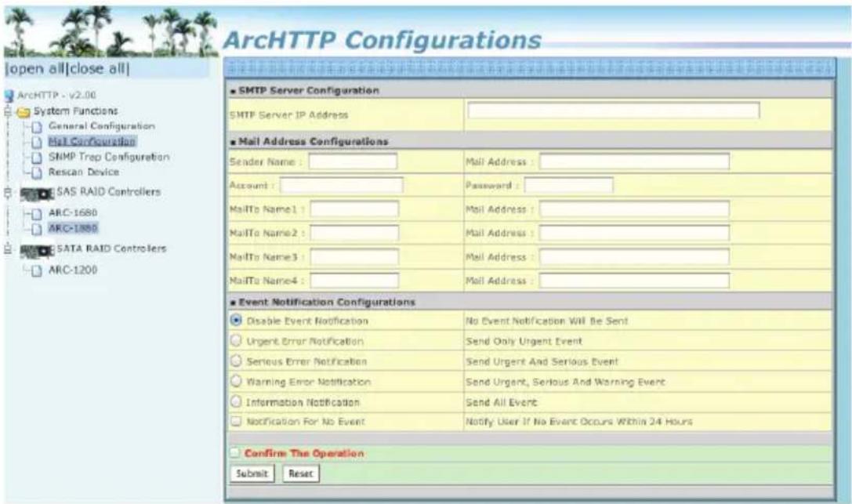Click Mail Address Configurations section header
Viewport: 852px width, 504px height.
coord(313,141)
